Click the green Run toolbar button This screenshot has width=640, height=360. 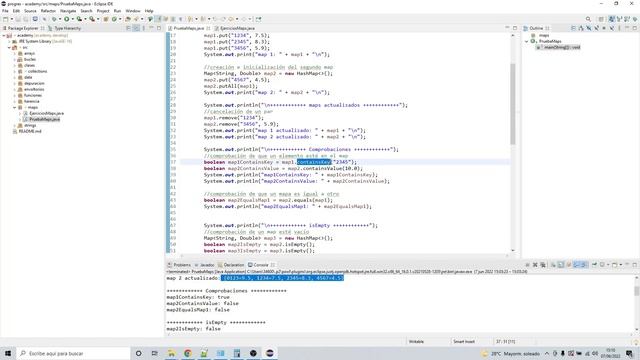(67, 19)
